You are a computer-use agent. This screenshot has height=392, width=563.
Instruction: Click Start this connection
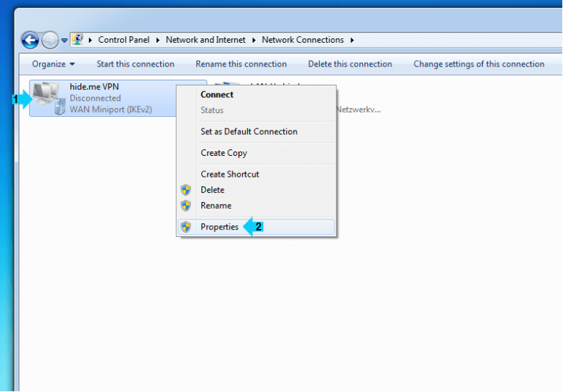point(135,64)
